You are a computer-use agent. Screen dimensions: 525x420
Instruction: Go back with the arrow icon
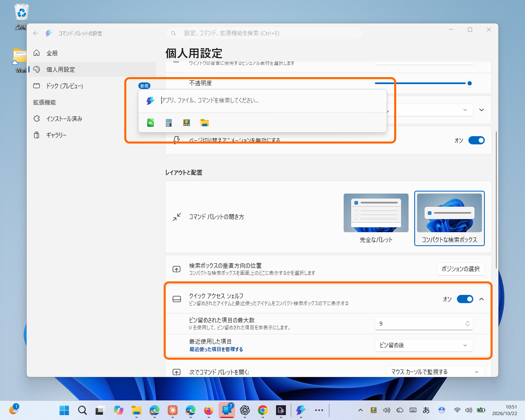(36, 33)
